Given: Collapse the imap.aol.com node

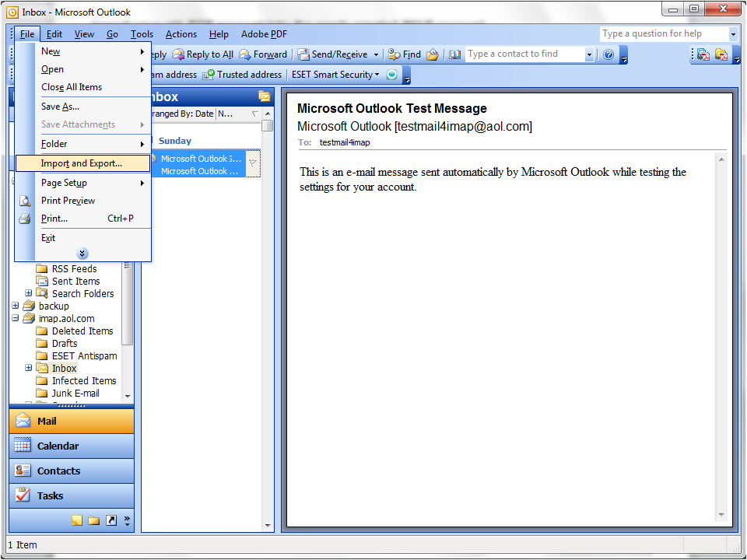Looking at the screenshot, I should click(16, 317).
